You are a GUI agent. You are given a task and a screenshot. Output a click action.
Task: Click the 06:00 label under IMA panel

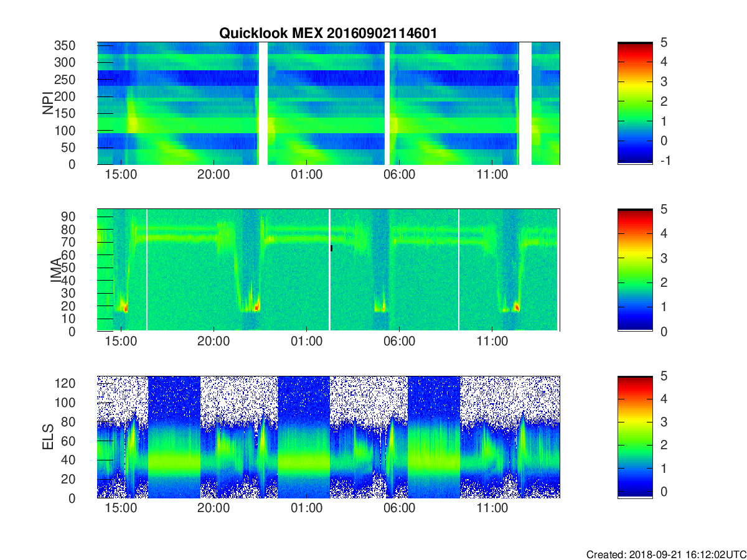(399, 342)
